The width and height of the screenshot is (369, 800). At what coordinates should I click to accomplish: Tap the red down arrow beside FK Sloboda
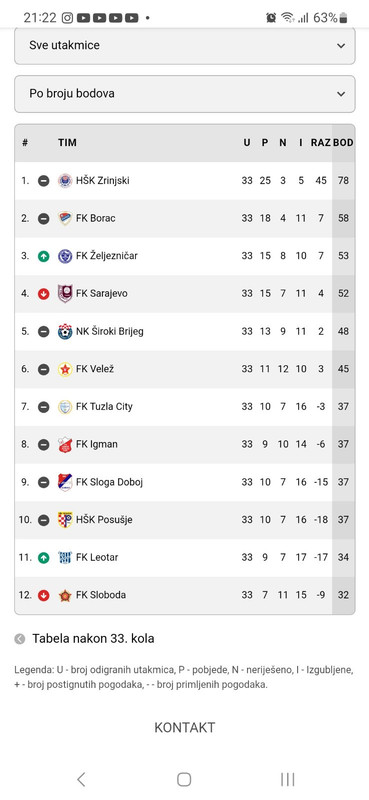(x=44, y=595)
